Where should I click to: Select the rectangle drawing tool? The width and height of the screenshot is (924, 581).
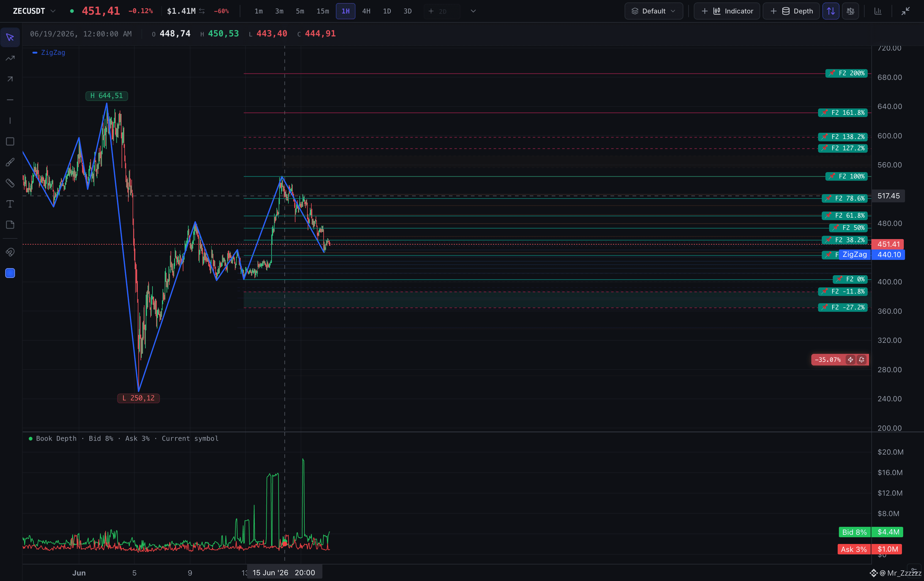click(10, 142)
